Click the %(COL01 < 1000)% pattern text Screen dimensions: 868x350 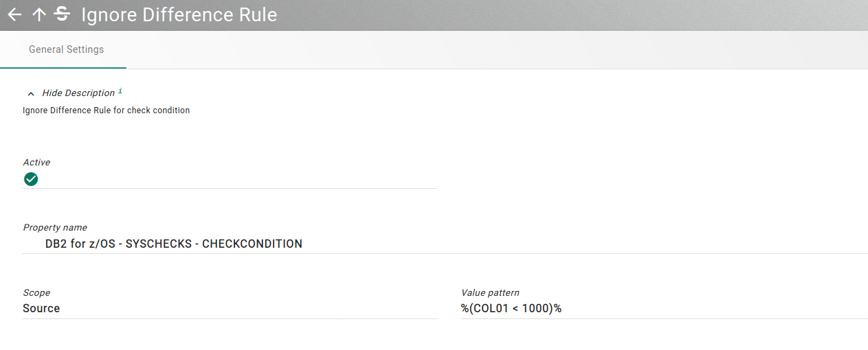[x=511, y=308]
